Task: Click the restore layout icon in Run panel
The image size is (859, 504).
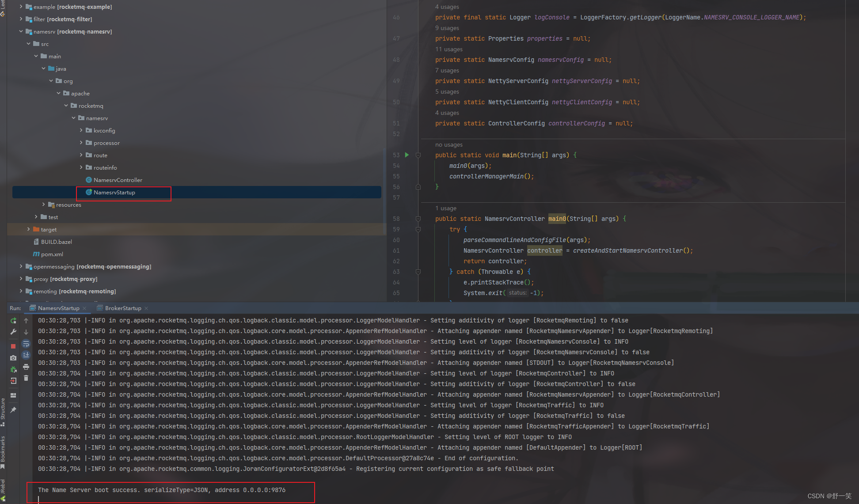Action: (x=13, y=395)
